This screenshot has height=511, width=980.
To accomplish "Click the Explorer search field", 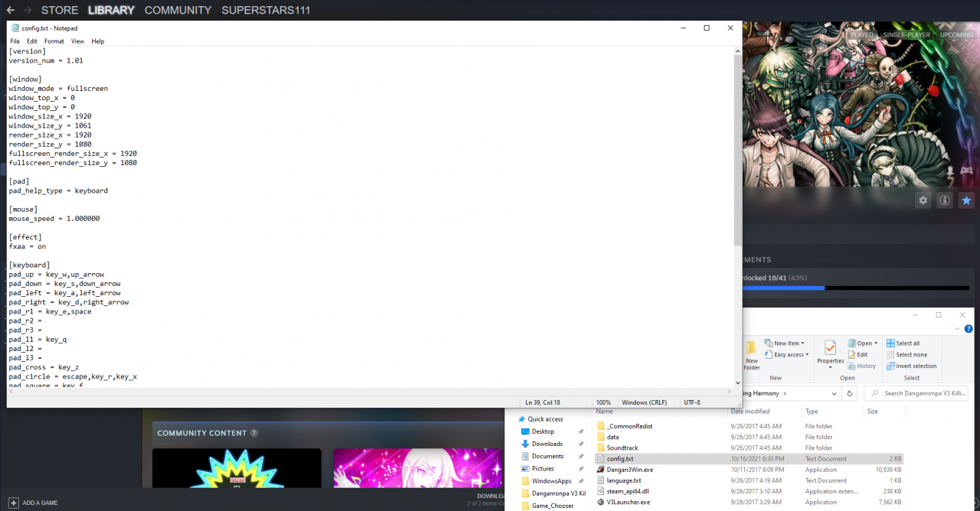I will pos(923,393).
